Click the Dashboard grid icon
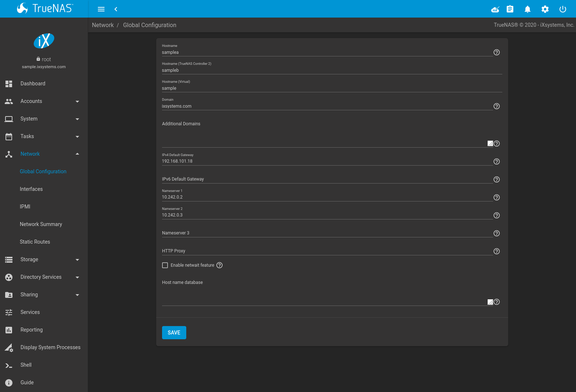576x392 pixels. tap(9, 84)
